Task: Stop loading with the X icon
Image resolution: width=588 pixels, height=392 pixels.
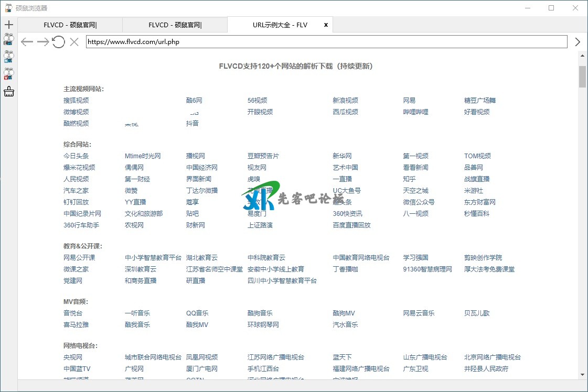Action: (74, 42)
